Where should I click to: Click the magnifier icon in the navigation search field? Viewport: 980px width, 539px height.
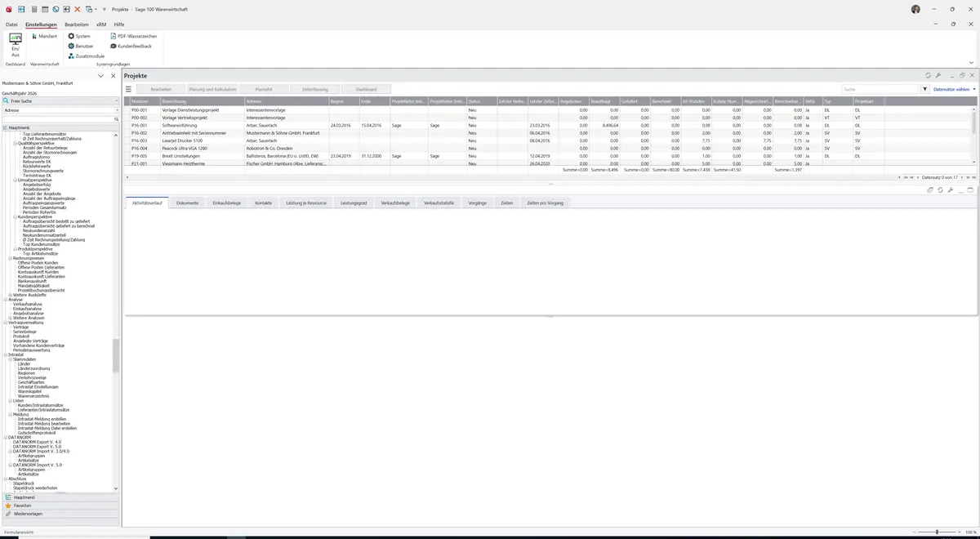click(116, 119)
